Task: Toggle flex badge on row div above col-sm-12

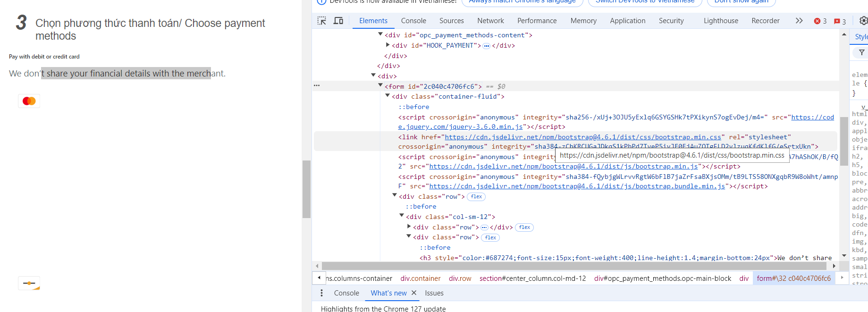Action: click(x=476, y=197)
